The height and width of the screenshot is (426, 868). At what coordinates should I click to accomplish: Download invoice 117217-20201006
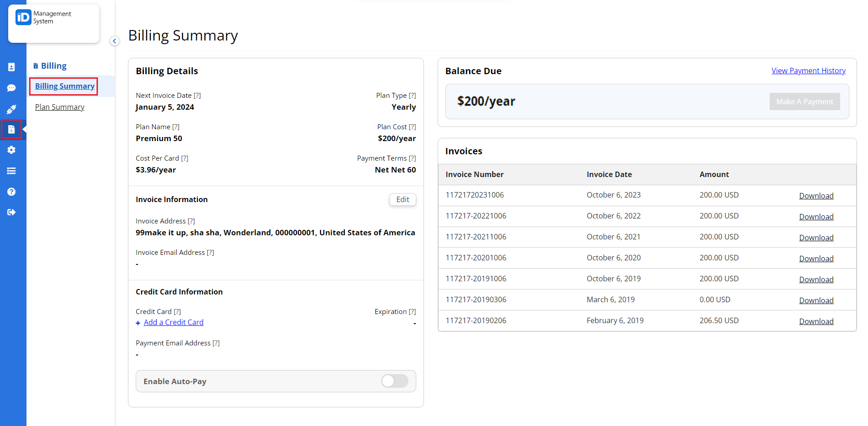[816, 259]
